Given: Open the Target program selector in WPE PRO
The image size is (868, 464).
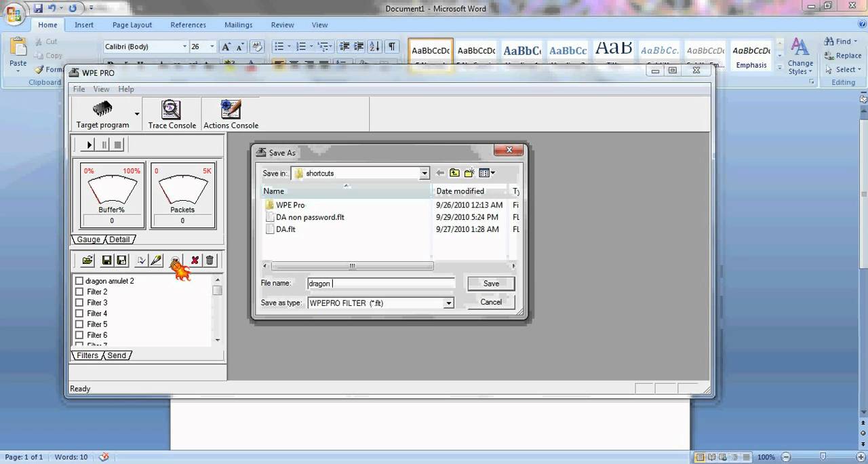Looking at the screenshot, I should (103, 114).
